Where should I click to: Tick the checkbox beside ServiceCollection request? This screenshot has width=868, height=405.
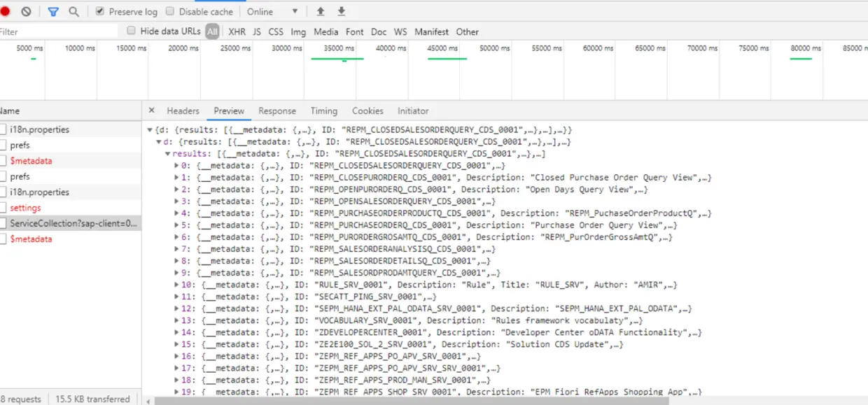3,223
